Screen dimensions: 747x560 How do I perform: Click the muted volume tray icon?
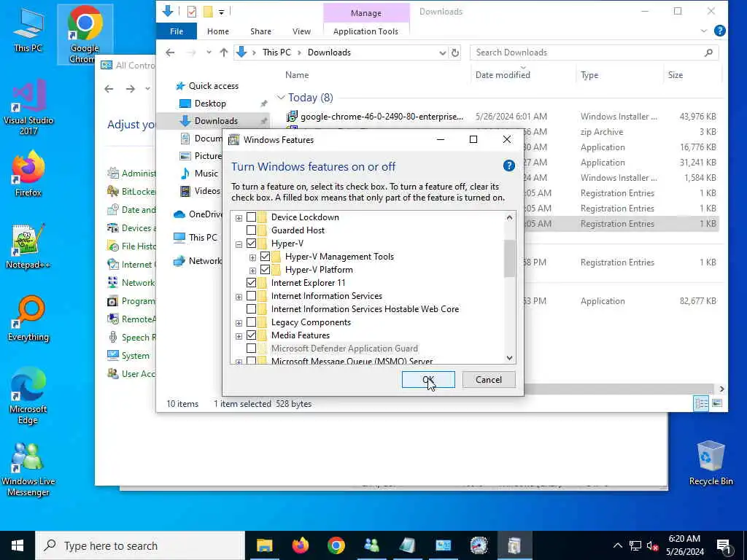point(652,545)
